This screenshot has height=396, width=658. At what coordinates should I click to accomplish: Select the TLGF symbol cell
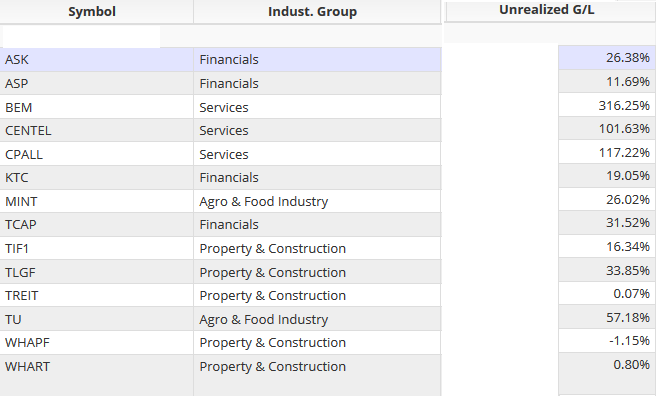[97, 272]
